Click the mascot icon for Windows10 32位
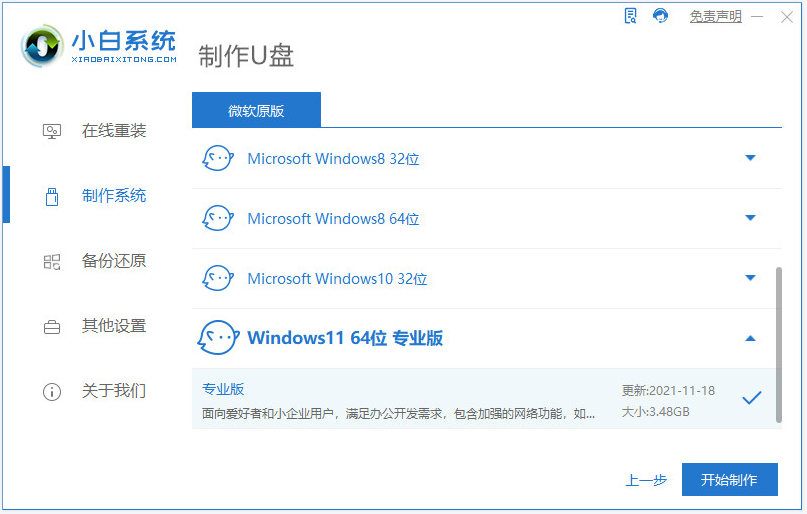 [x=218, y=278]
